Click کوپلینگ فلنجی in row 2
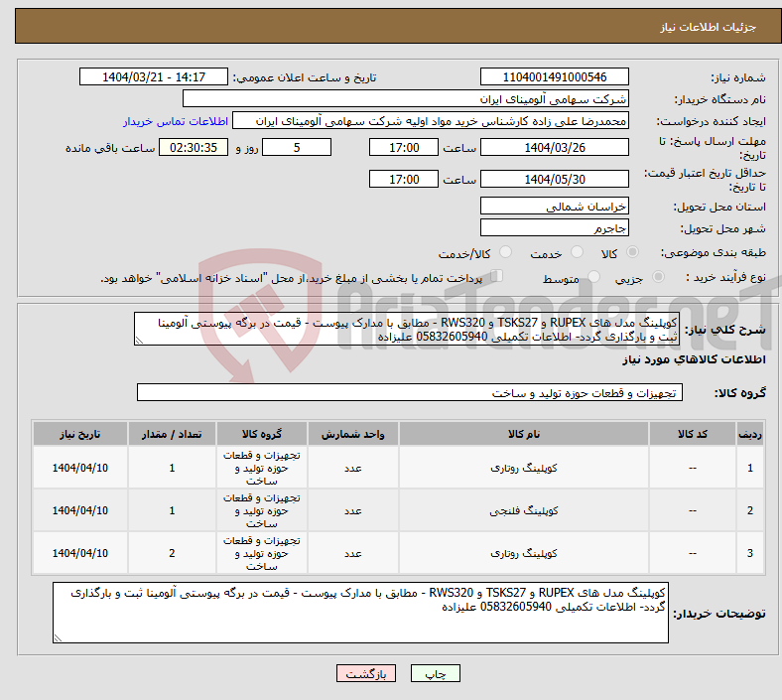Image resolution: width=782 pixels, height=700 pixels. pyautogui.click(x=524, y=510)
